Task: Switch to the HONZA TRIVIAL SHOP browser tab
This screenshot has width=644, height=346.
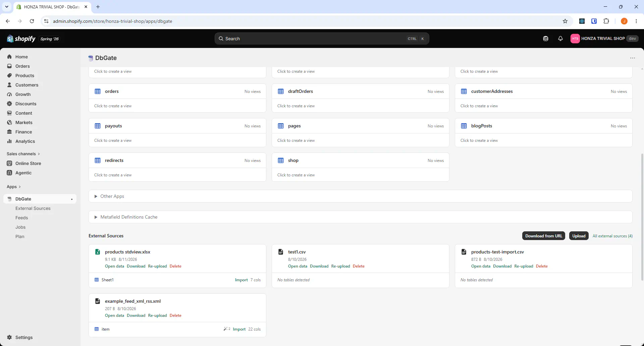Action: (x=52, y=7)
